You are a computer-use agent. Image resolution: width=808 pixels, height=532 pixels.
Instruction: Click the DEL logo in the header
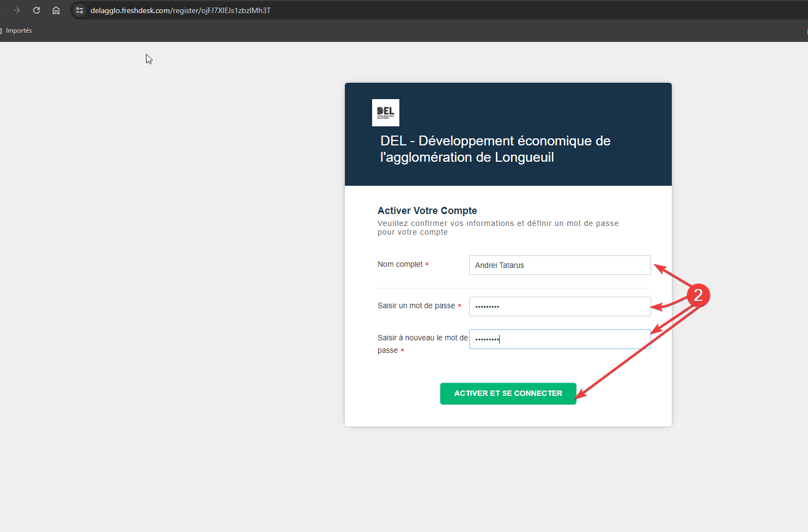click(x=386, y=113)
